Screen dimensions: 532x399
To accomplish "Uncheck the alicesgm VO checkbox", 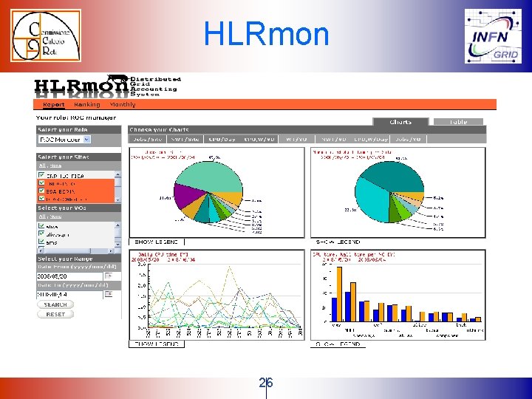I will [41, 233].
